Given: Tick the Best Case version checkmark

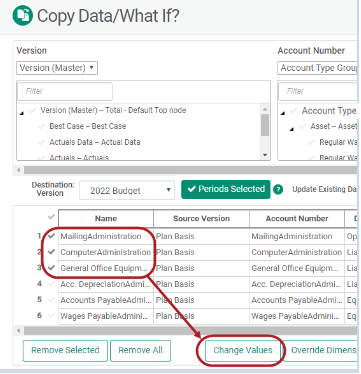Looking at the screenshot, I should (41, 126).
